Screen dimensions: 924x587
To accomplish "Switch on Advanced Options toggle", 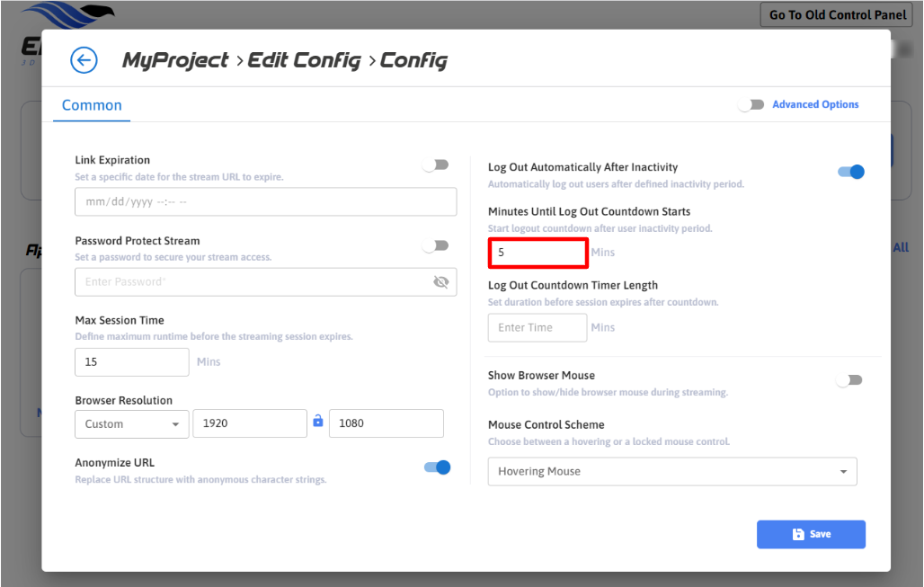I will 751,105.
